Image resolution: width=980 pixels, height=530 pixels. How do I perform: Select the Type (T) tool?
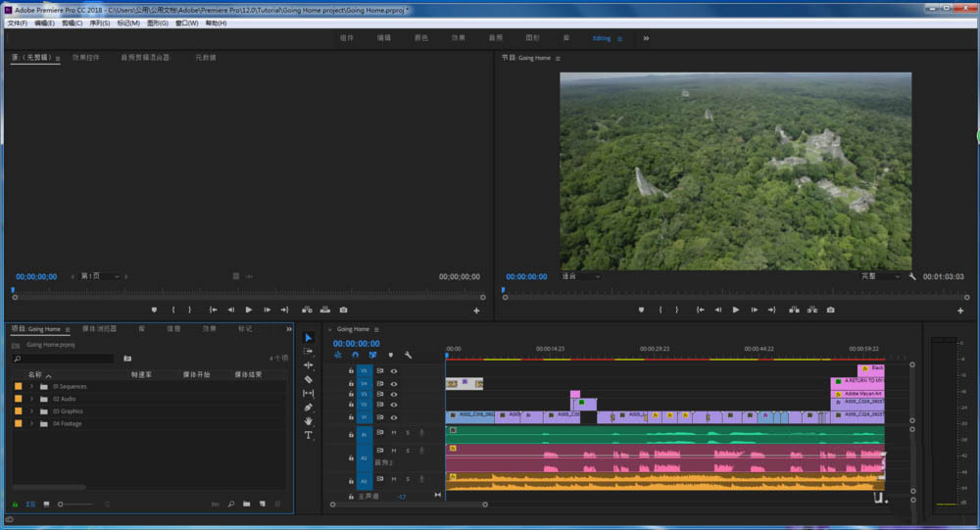[309, 434]
